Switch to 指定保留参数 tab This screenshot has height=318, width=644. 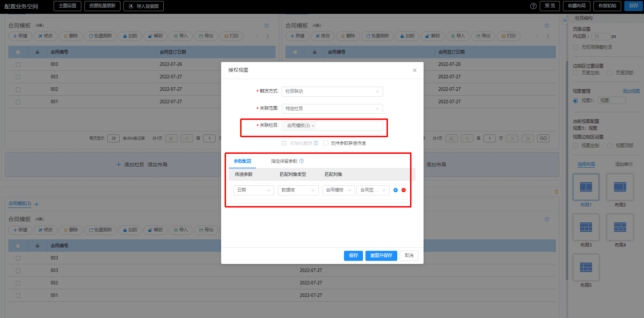(x=284, y=161)
